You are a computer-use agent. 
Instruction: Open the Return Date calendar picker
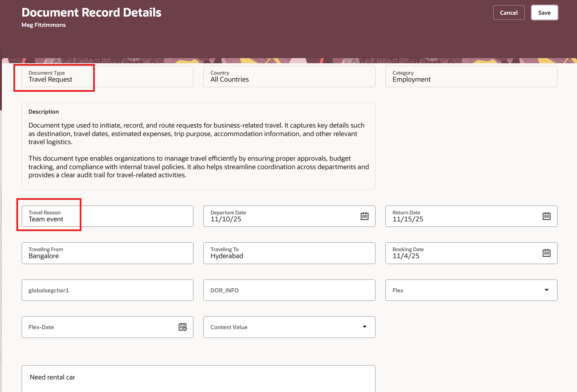click(547, 216)
